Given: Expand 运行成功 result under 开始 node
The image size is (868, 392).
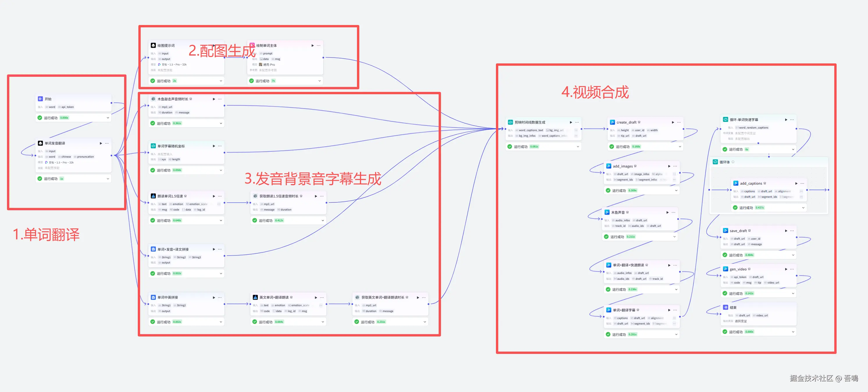Looking at the screenshot, I should (x=108, y=118).
